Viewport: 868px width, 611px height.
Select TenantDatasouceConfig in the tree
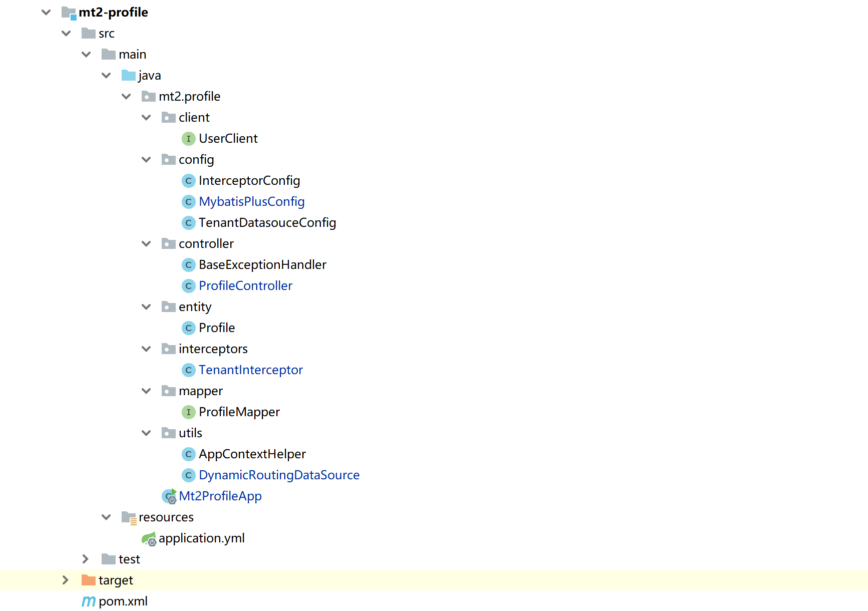point(267,222)
